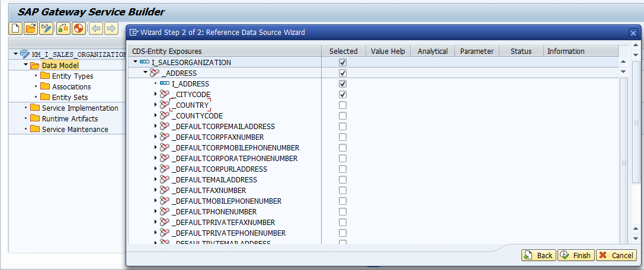
Task: Click the red-white Generate Runtime Objects icon
Action: tap(78, 28)
